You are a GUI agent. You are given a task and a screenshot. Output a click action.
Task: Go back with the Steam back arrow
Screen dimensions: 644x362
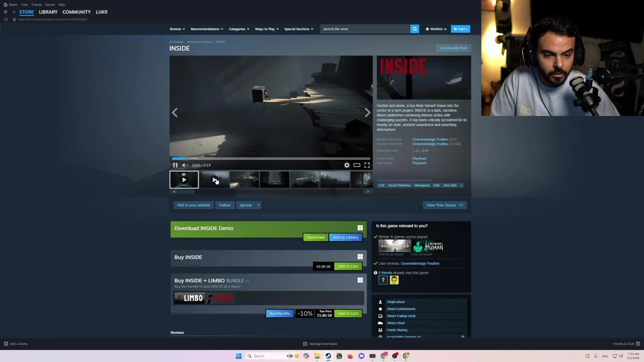[x=6, y=12]
